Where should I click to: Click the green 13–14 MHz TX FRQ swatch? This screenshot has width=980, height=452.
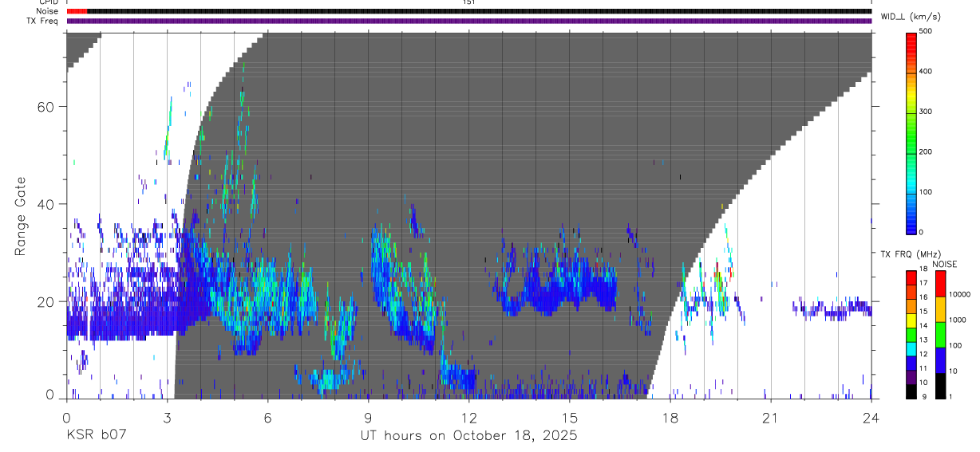pyautogui.click(x=911, y=334)
